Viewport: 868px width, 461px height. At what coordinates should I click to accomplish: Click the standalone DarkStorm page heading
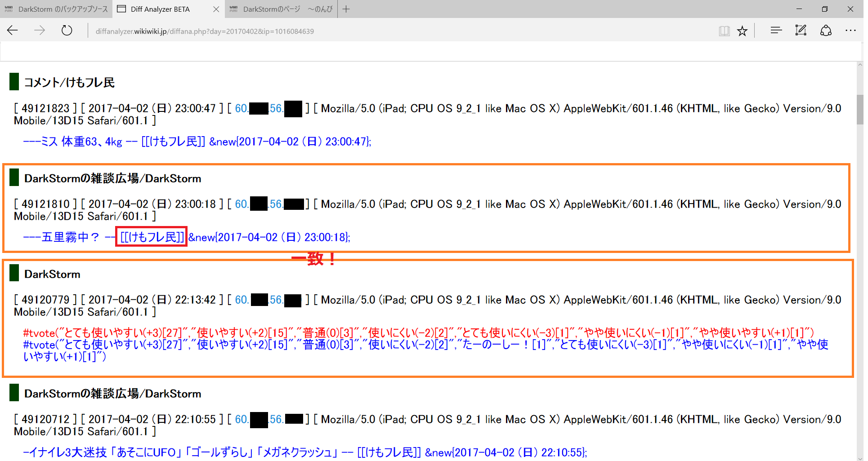tap(52, 275)
